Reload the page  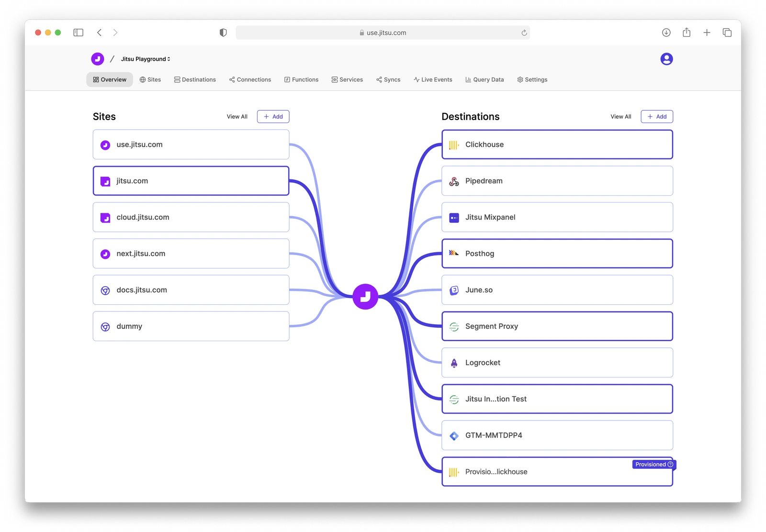click(x=524, y=33)
